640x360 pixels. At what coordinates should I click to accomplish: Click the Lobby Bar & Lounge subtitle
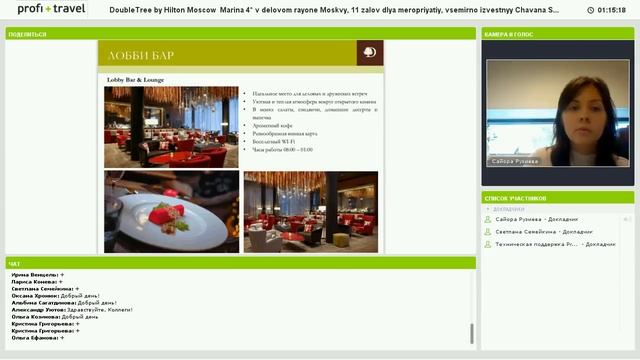pyautogui.click(x=136, y=80)
